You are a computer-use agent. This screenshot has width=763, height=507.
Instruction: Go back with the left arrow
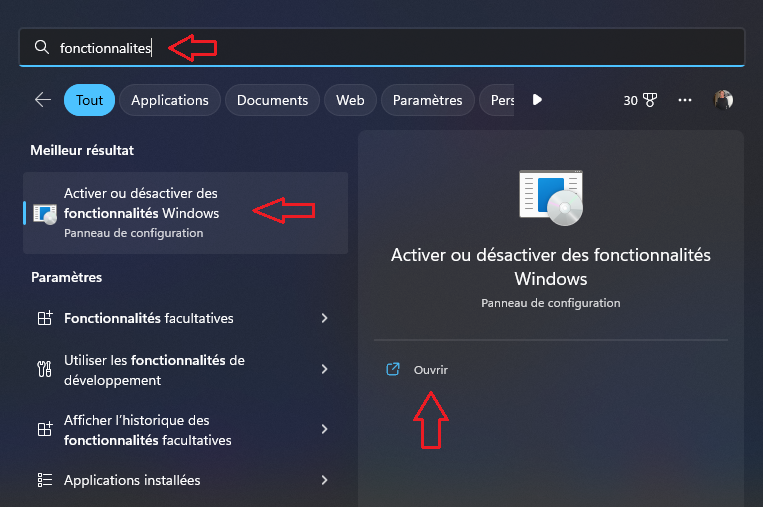[43, 100]
